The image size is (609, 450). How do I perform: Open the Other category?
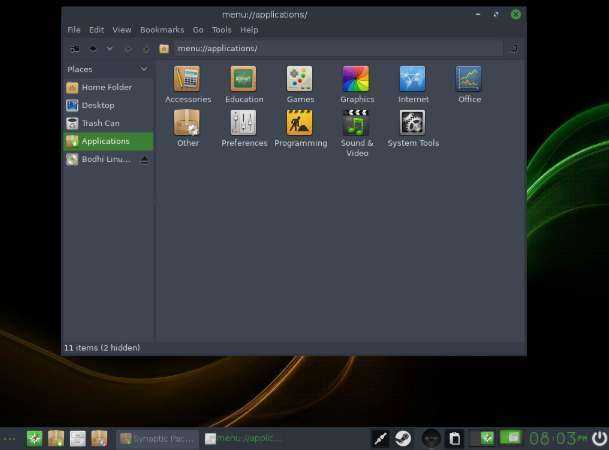[188, 128]
